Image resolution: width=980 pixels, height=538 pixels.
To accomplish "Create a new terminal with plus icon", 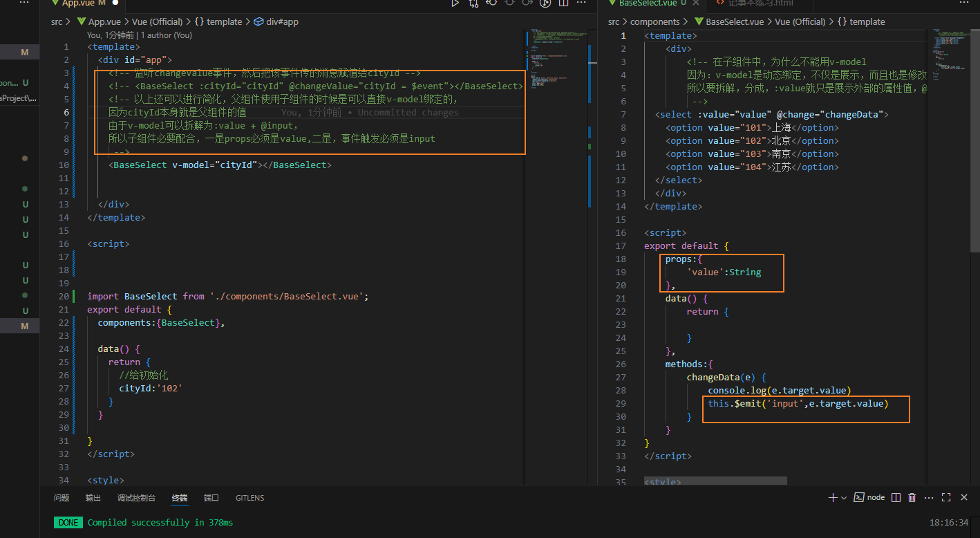I will click(x=833, y=497).
